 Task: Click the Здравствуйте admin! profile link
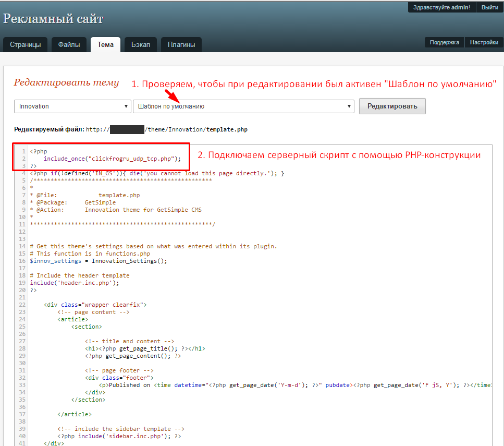[441, 7]
